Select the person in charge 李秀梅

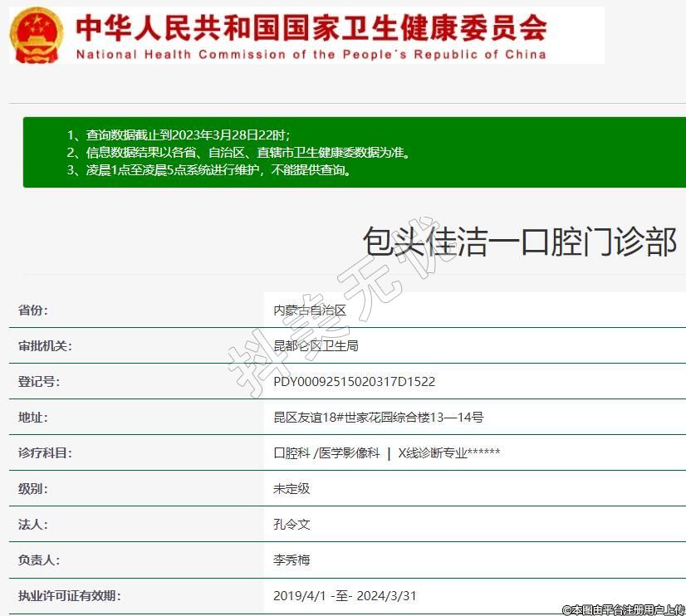click(292, 560)
